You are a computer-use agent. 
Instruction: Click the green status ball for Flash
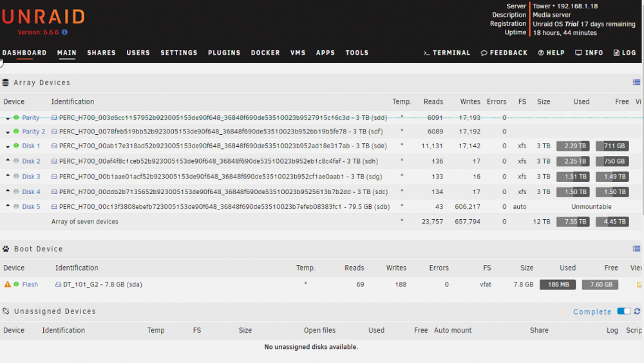pos(16,284)
